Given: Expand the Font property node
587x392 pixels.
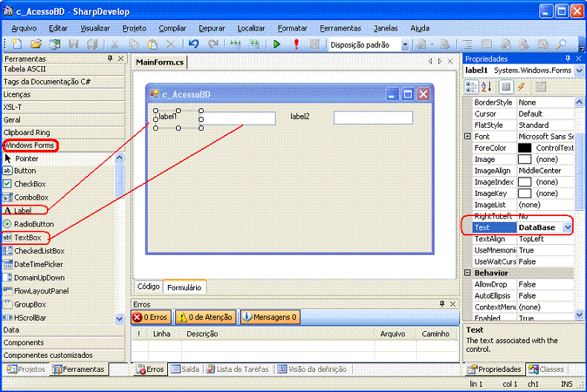Looking at the screenshot, I should 467,137.
